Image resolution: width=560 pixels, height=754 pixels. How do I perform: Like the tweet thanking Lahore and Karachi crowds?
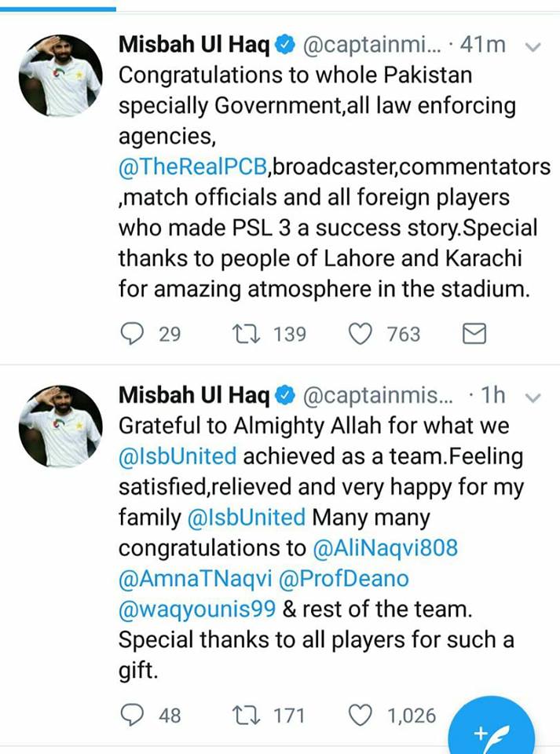coord(360,334)
